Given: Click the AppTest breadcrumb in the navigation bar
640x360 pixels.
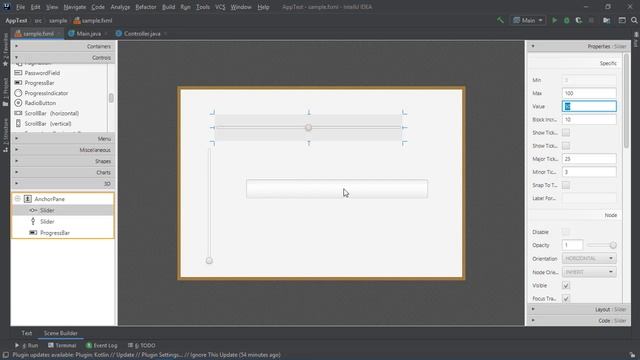Looking at the screenshot, I should (x=16, y=20).
